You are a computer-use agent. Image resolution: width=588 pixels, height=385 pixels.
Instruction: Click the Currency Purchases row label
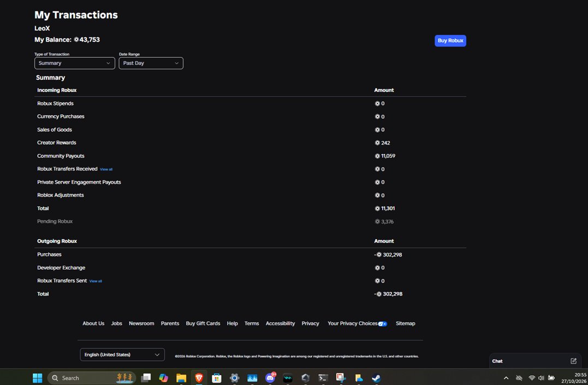coord(61,116)
